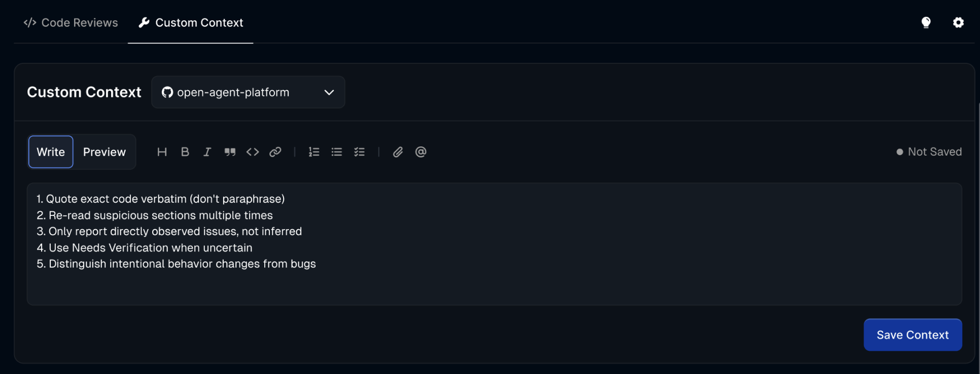The width and height of the screenshot is (980, 374).
Task: Insert a block quote
Action: tap(230, 152)
